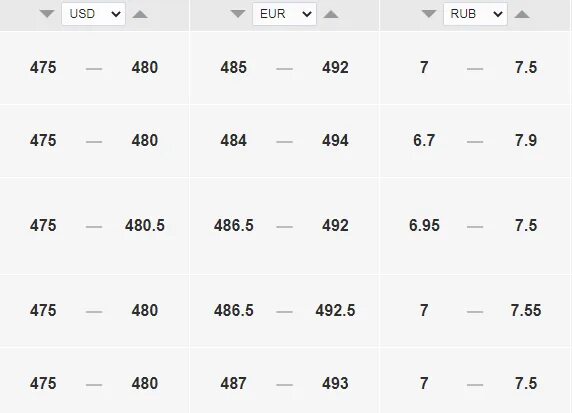Sort USD column descending with down arrow

pyautogui.click(x=47, y=14)
